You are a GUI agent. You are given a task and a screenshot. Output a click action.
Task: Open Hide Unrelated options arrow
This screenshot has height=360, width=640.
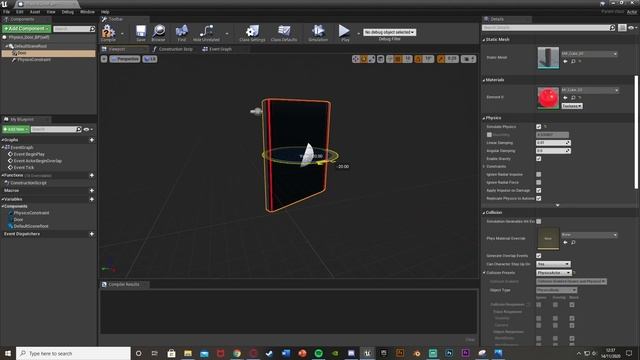point(227,33)
